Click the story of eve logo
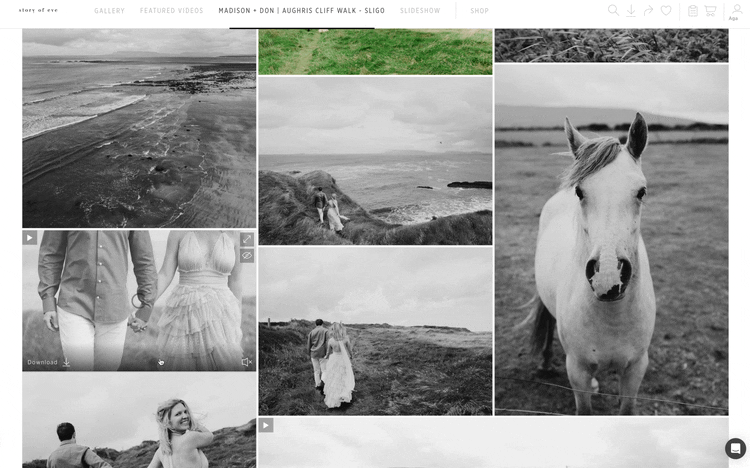Image resolution: width=750 pixels, height=468 pixels. (x=38, y=10)
